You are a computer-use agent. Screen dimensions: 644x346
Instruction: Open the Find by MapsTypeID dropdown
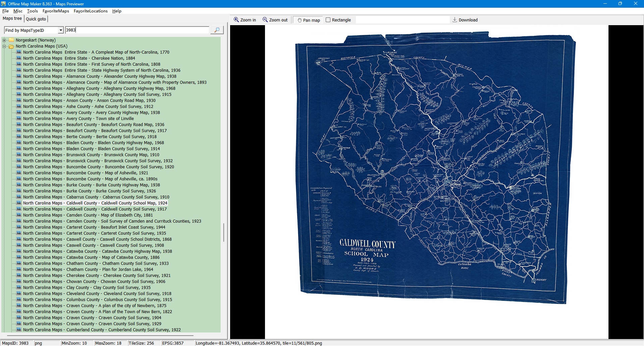point(61,30)
